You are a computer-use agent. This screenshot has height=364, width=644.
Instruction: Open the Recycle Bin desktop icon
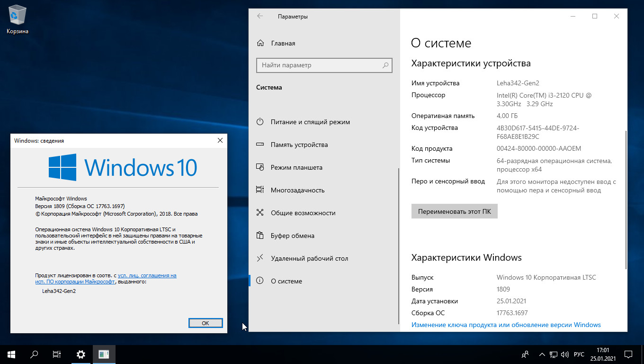18,19
